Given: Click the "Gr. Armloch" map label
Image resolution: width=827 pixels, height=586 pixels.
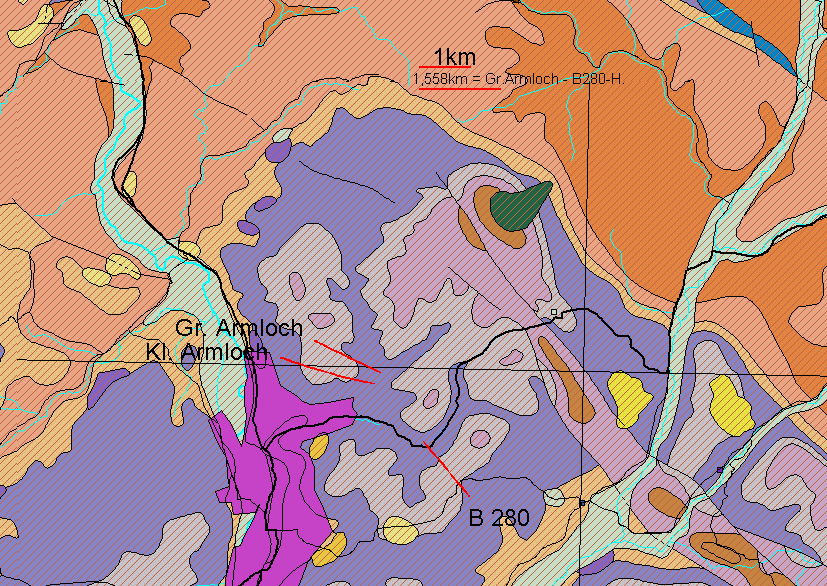Looking at the screenshot, I should [x=239, y=328].
